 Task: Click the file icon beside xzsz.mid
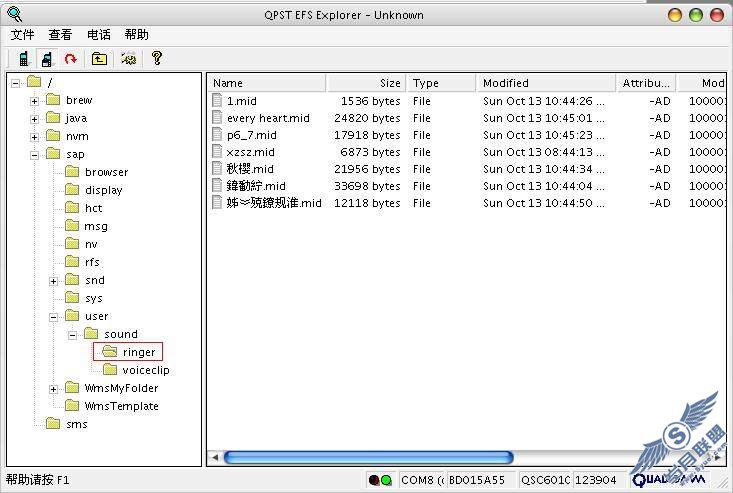pos(217,151)
